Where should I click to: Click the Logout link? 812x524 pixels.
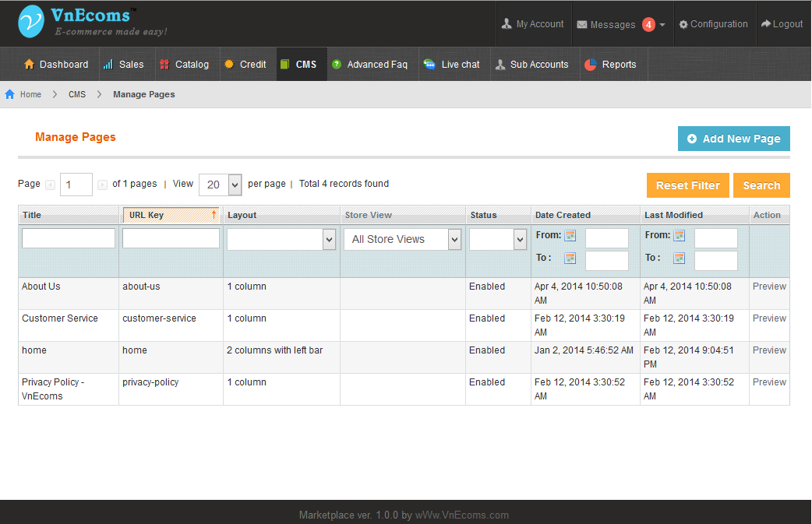(x=788, y=24)
